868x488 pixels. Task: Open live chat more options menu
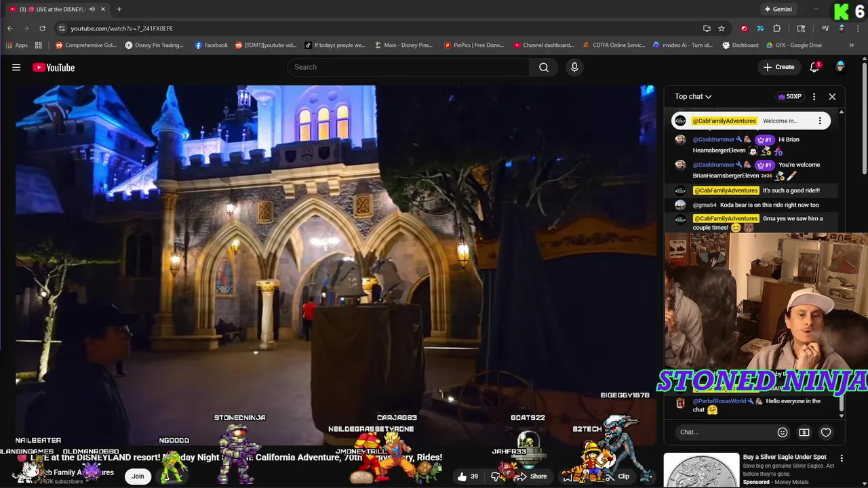pyautogui.click(x=814, y=96)
